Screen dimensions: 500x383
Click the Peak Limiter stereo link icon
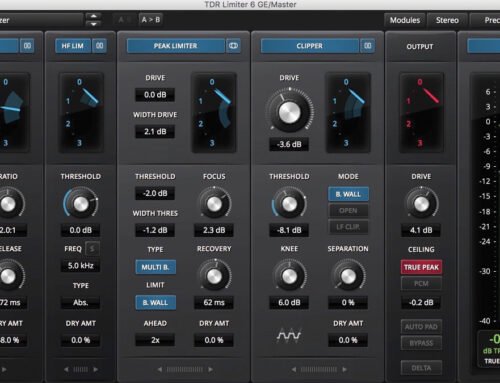coord(233,46)
